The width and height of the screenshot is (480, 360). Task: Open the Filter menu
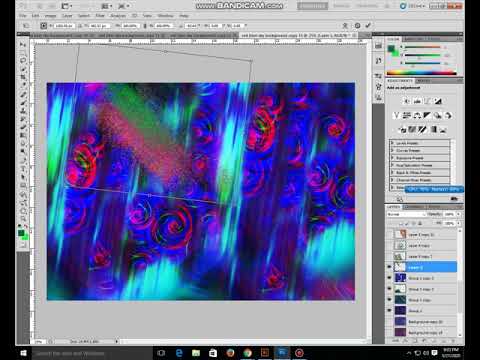(x=100, y=16)
